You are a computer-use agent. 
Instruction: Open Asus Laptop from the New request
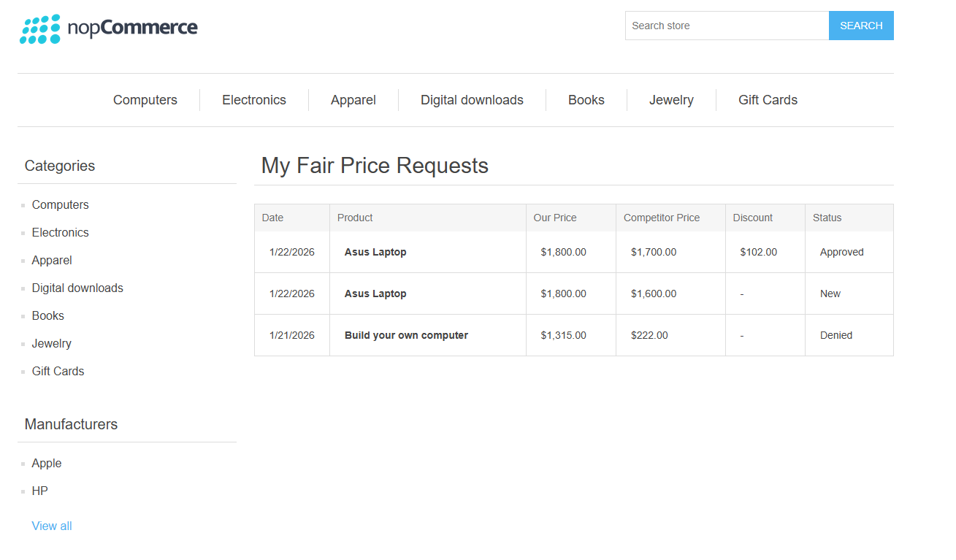(375, 294)
